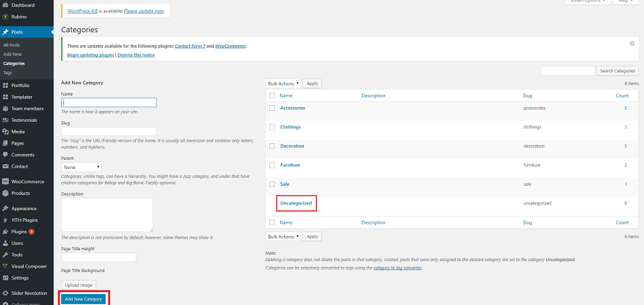Open the Furniture category link
The height and width of the screenshot is (305, 644).
pos(290,165)
